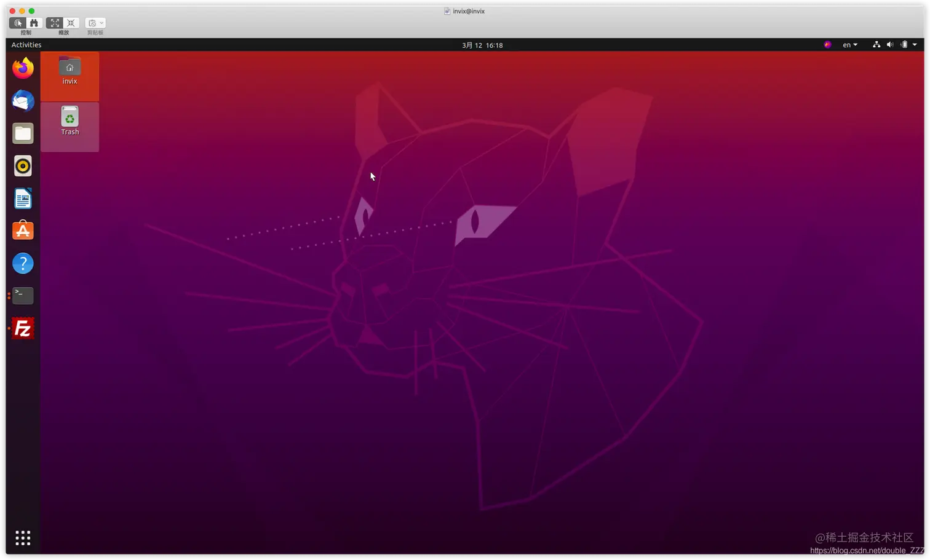Launch Rhythmbox music player
Viewport: 930px width, 560px height.
coord(23,166)
